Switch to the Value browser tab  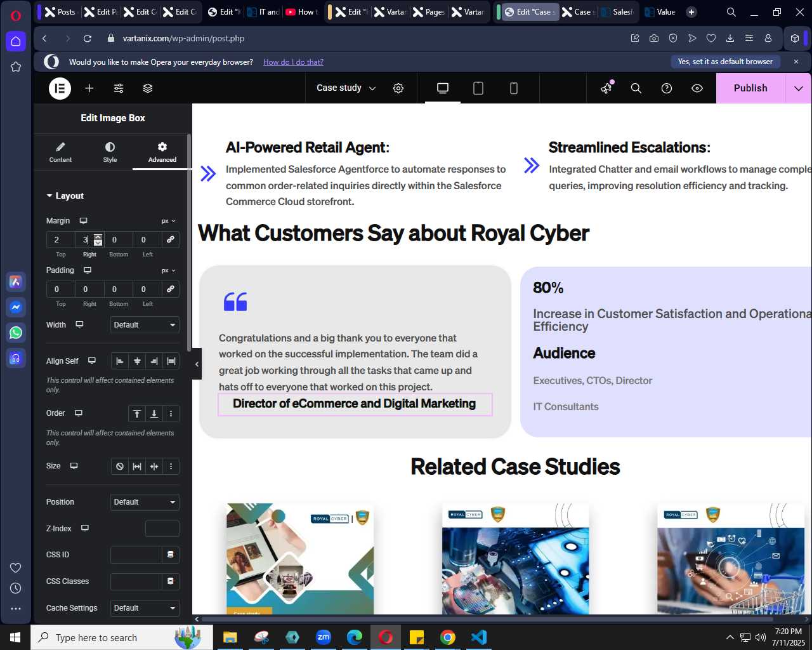pos(660,12)
